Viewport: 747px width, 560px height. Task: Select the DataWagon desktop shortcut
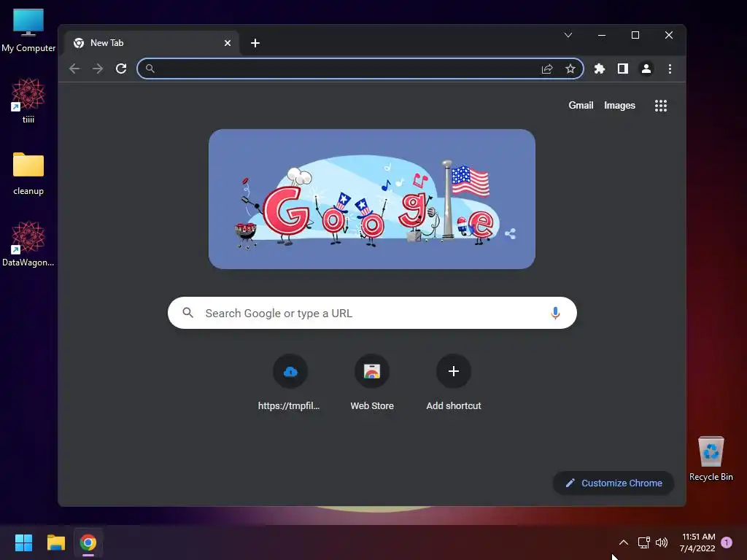tap(28, 244)
